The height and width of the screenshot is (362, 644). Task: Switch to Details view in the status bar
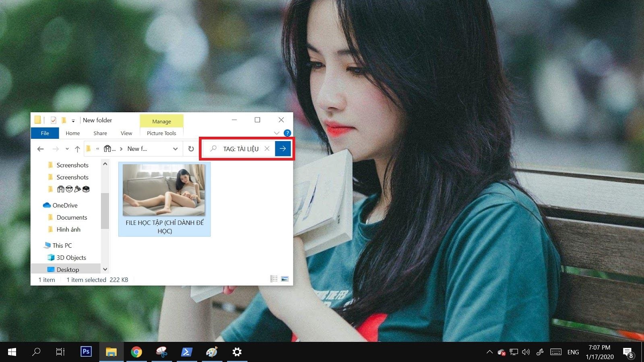coord(274,278)
